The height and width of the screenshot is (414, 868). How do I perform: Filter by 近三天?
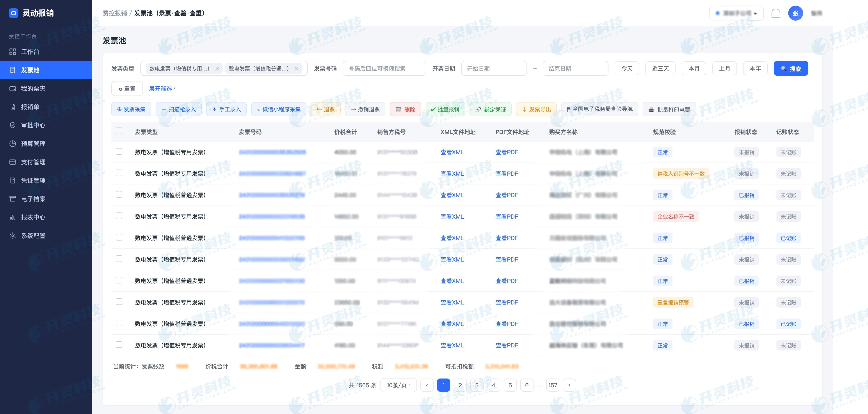coord(660,68)
